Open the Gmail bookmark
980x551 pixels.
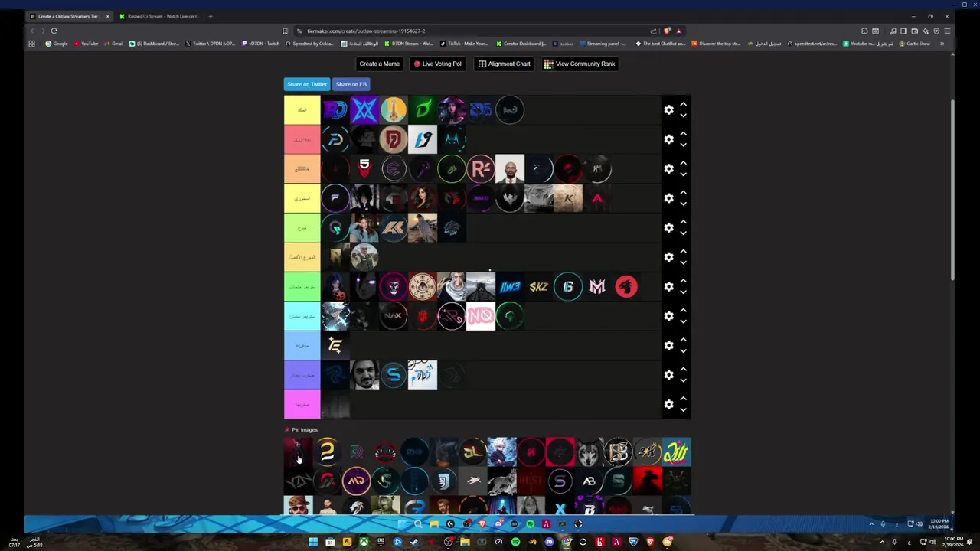pyautogui.click(x=114, y=44)
